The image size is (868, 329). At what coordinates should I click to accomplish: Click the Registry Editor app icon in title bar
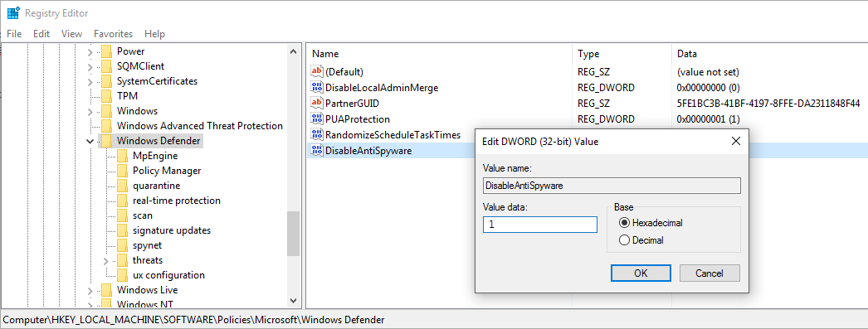(x=13, y=12)
